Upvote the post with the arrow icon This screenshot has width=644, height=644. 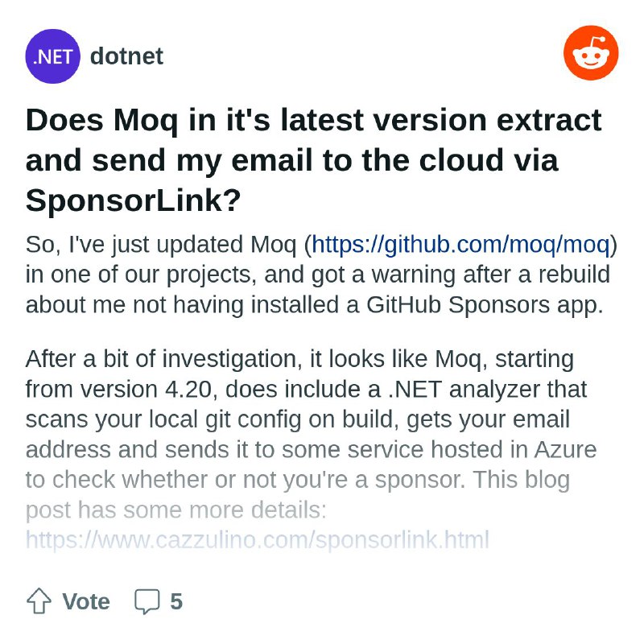click(39, 601)
